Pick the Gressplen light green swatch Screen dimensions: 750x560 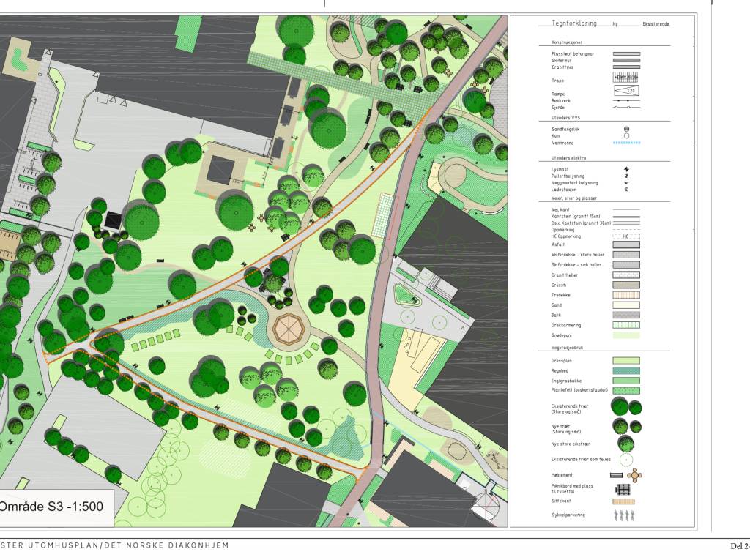click(626, 361)
